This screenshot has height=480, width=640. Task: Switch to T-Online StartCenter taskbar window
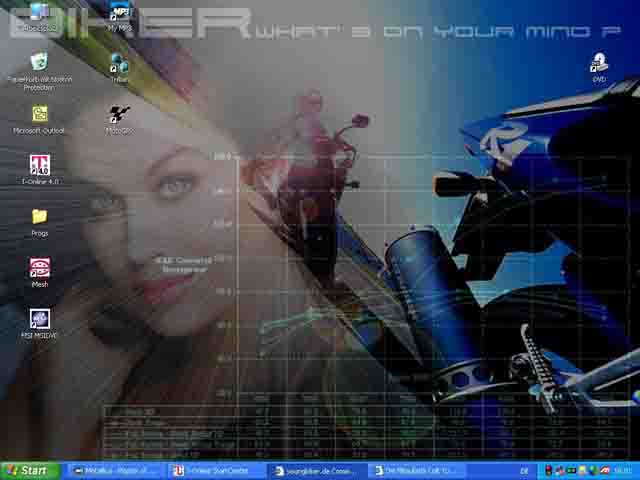216,471
